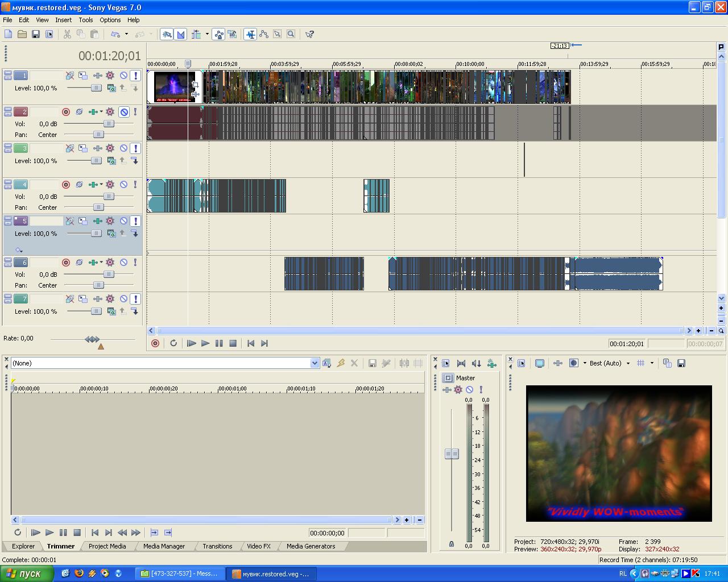The width and height of the screenshot is (728, 582).
Task: Click the Windows пуск start button
Action: [27, 573]
